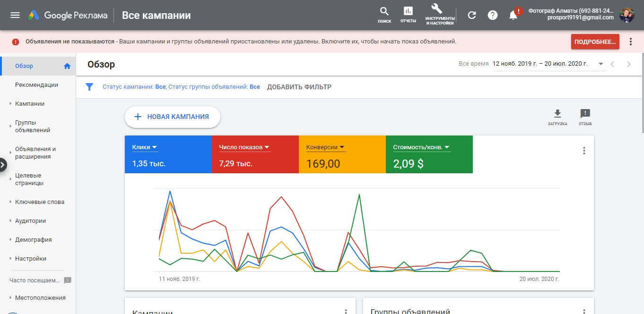Screen dimensions: 644x314
Task: Click the Новая кампания button
Action: click(x=173, y=117)
